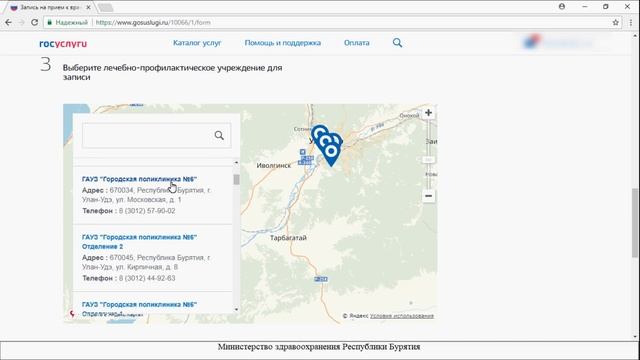640x360 pixels.
Task: Open the Chrome menu (three dots)
Action: (631, 22)
